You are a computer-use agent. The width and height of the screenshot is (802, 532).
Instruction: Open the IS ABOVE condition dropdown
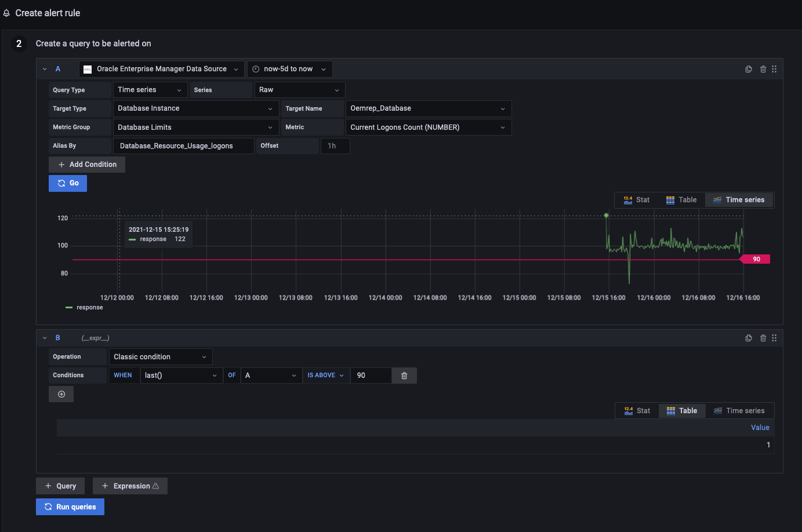[325, 375]
